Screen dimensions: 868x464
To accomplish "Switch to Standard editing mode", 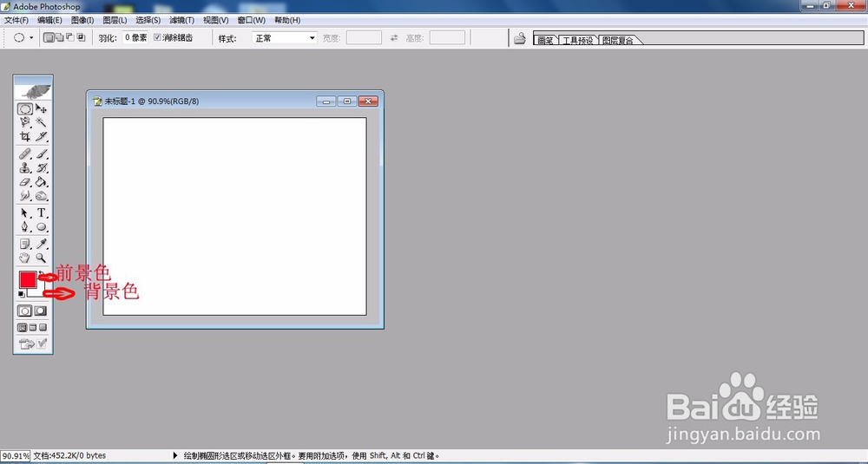I will coord(25,311).
